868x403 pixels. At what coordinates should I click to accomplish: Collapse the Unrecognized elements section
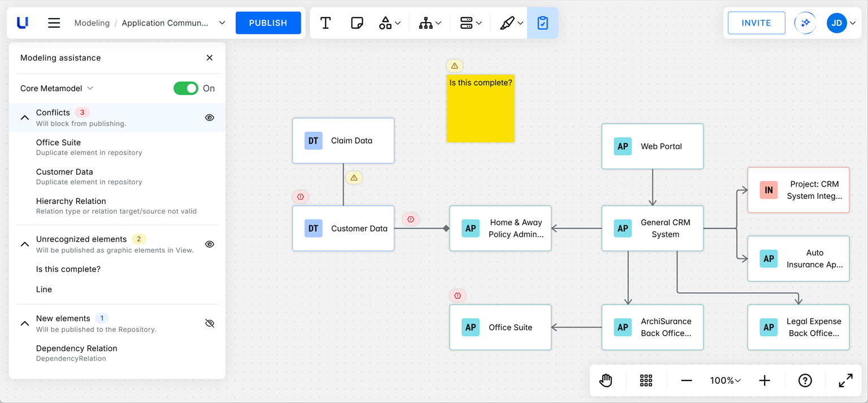click(x=25, y=244)
